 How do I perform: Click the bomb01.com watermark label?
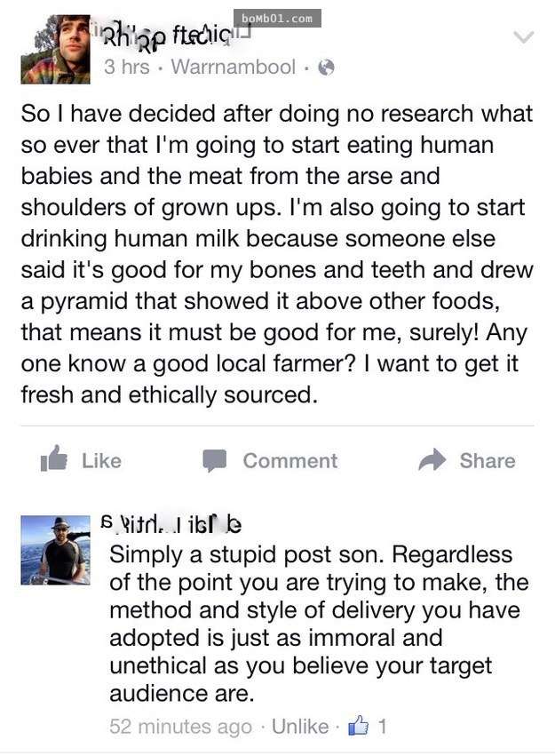coord(277,19)
